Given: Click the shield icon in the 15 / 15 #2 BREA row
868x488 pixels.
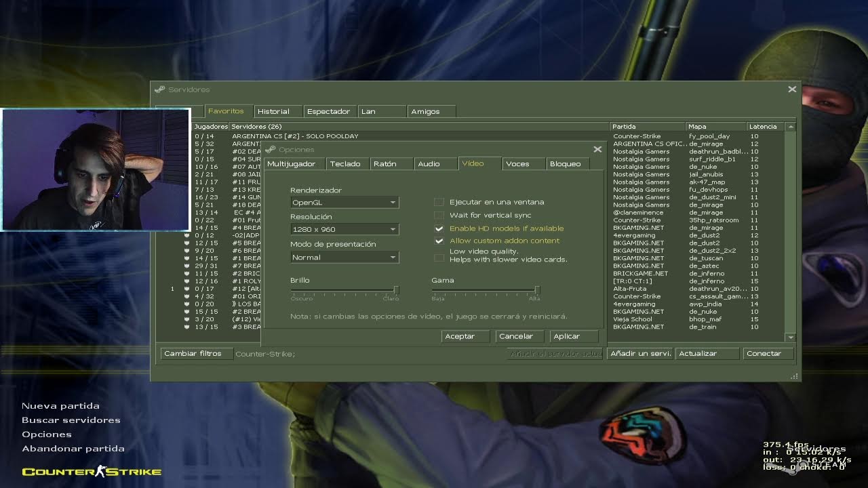Looking at the screenshot, I should 187,312.
